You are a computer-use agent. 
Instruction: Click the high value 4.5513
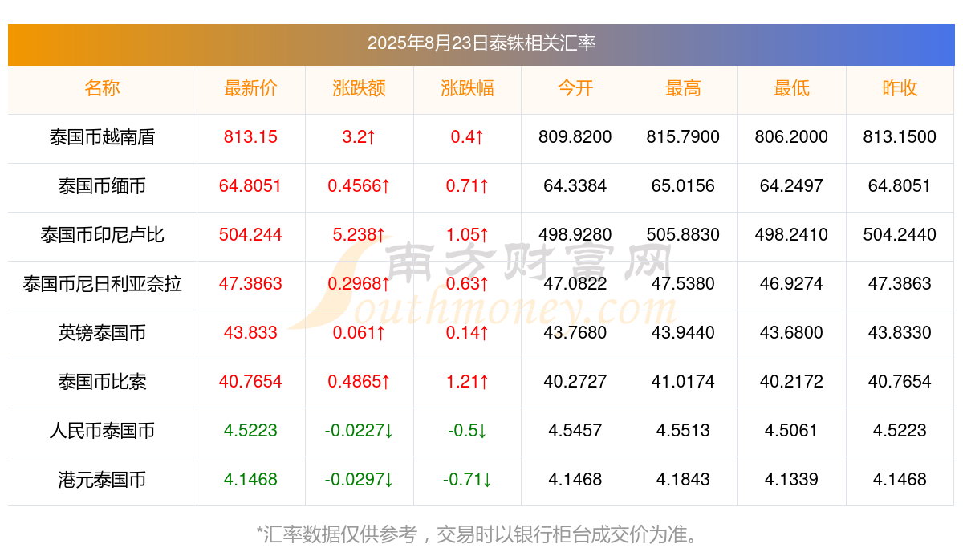683,431
